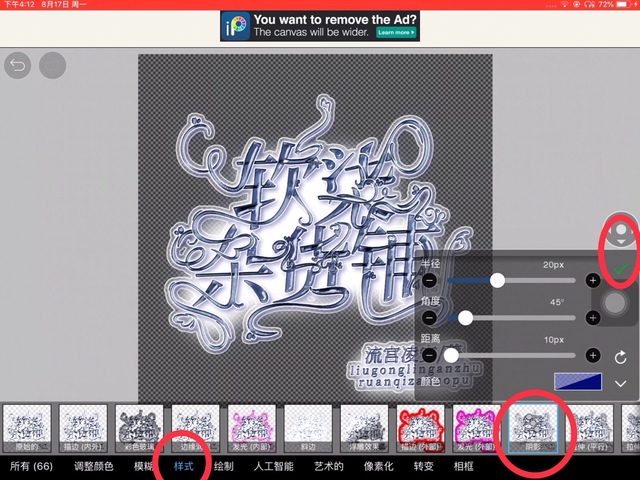
Task: Decrease radius with the minus button
Action: 428,281
